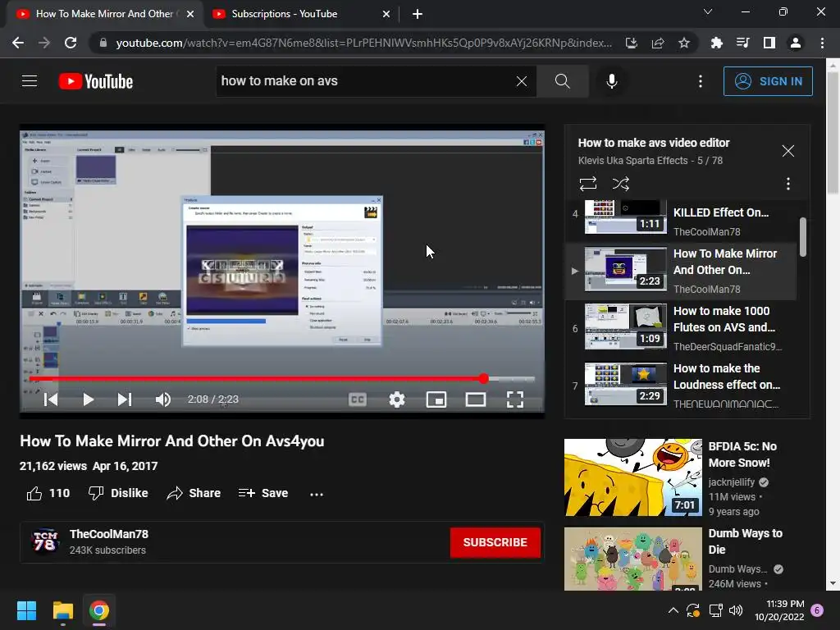Open Chrome three-dot menu
Image resolution: width=840 pixels, height=630 pixels.
pyautogui.click(x=822, y=43)
